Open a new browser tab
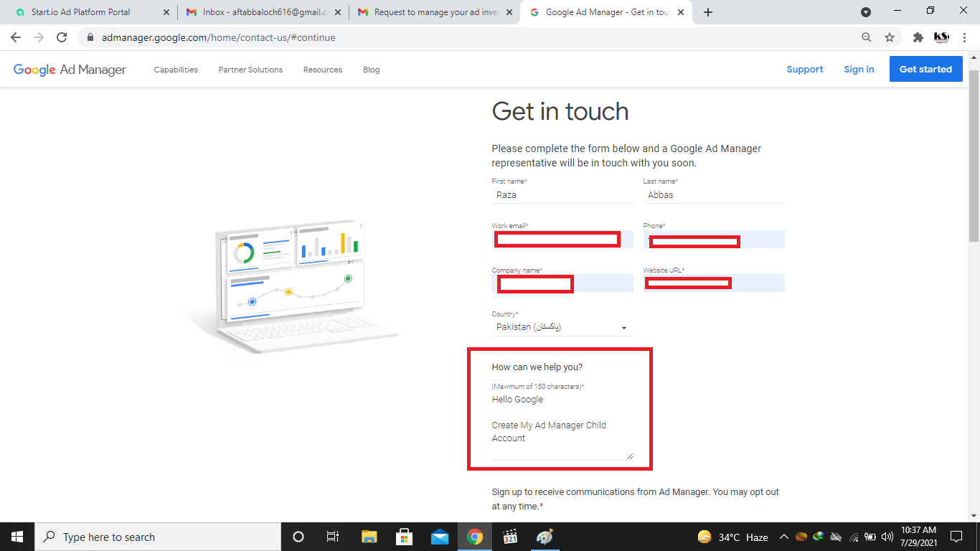The width and height of the screenshot is (980, 551). (708, 12)
